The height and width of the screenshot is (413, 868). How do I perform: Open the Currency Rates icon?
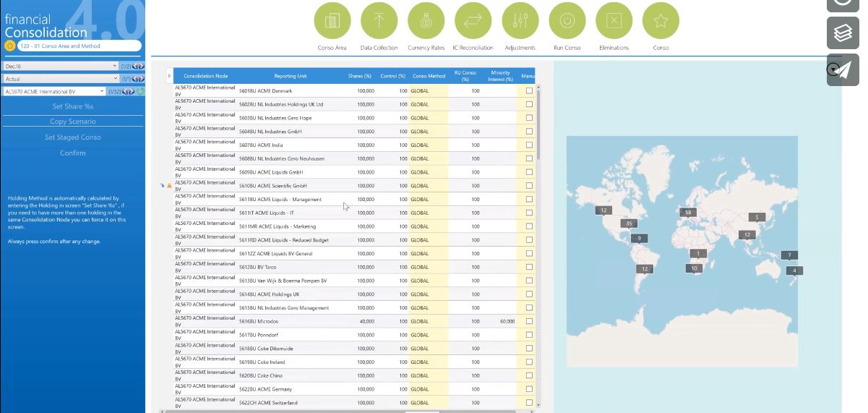point(426,21)
